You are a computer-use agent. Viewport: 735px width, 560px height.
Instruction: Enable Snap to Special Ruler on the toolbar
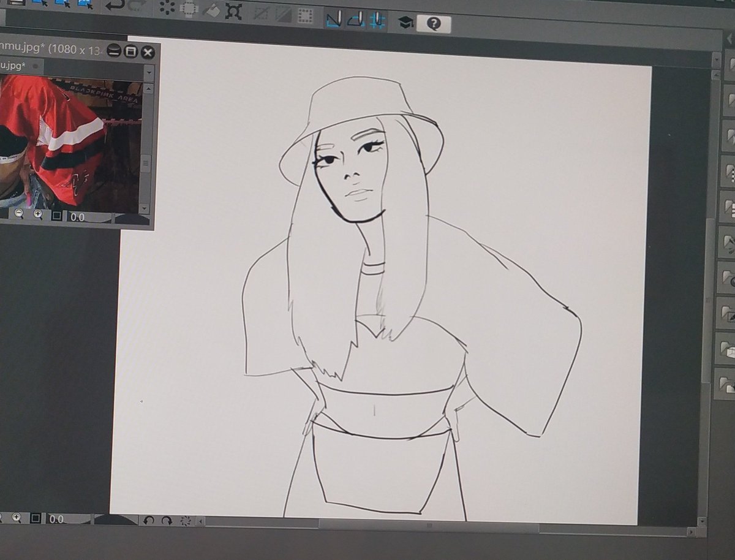[x=355, y=17]
